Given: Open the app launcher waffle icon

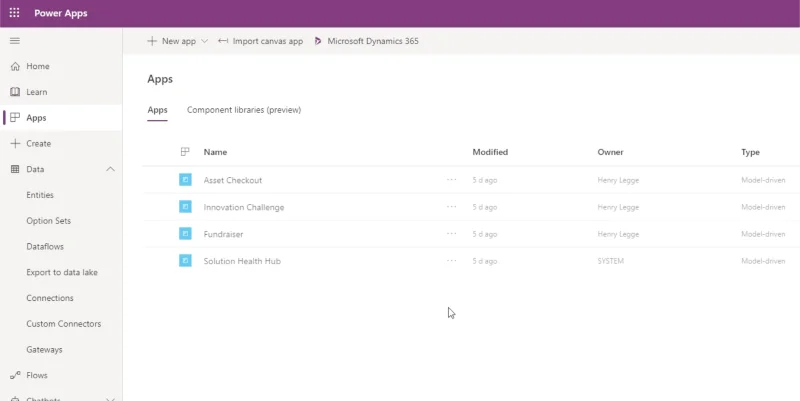Looking at the screenshot, I should click(x=14, y=13).
